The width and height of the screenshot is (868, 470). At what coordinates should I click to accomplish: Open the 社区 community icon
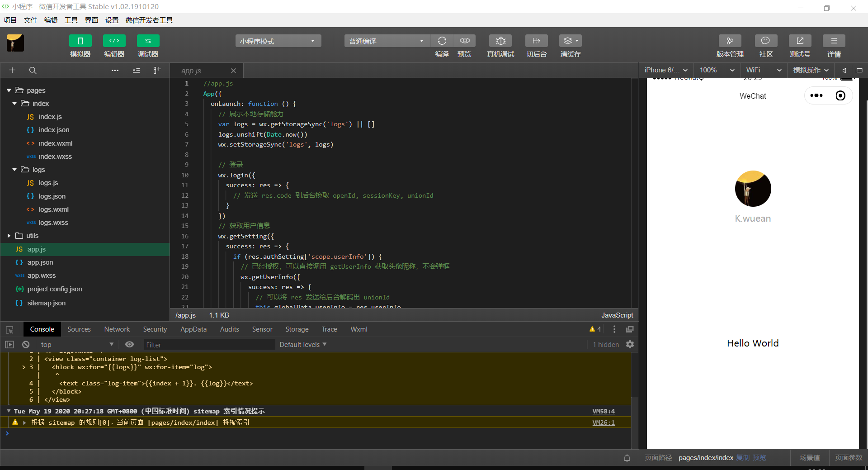point(766,41)
